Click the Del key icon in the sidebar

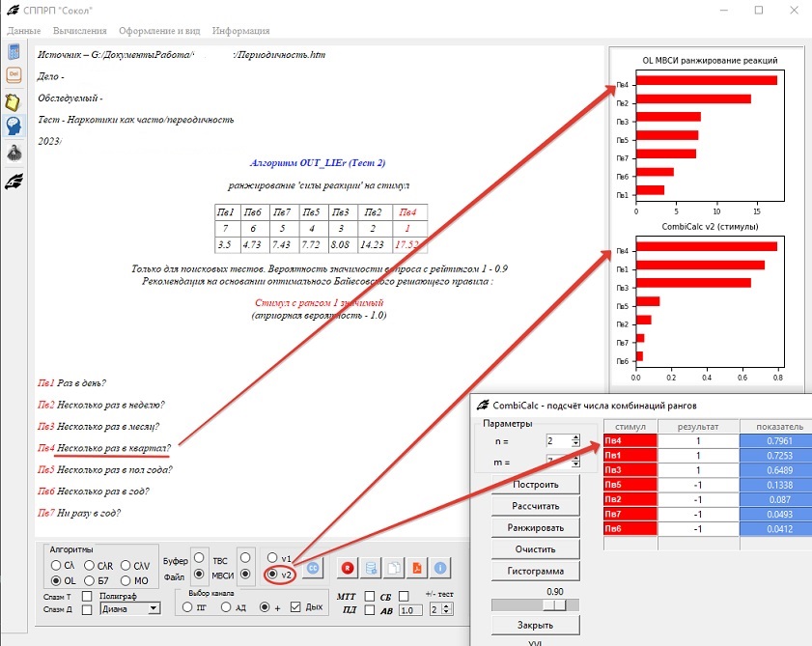14,75
